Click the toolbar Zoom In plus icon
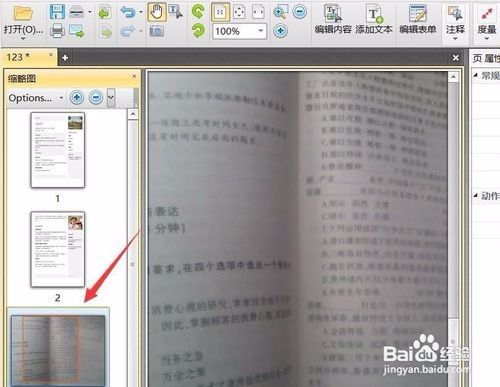 (x=280, y=31)
